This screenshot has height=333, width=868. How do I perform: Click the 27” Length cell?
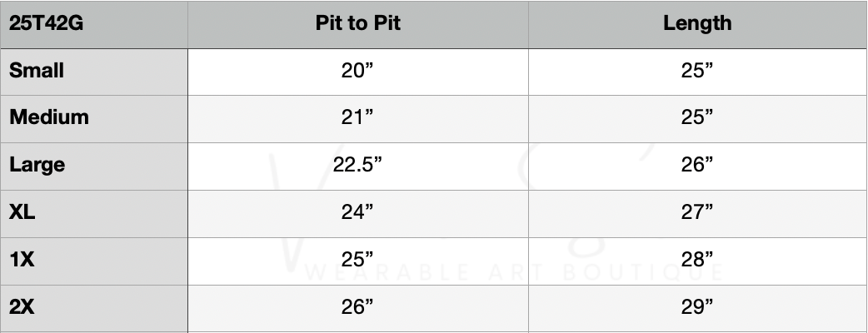point(697,212)
